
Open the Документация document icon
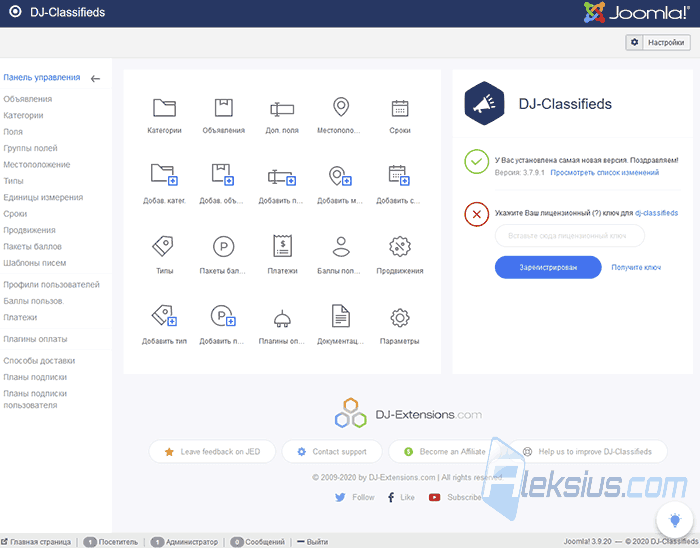[x=341, y=316]
